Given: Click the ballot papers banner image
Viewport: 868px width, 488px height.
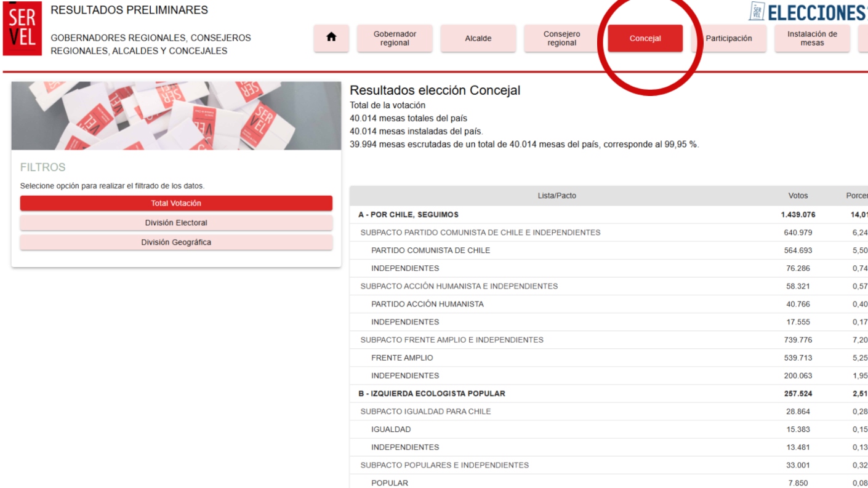Looking at the screenshot, I should (x=176, y=116).
